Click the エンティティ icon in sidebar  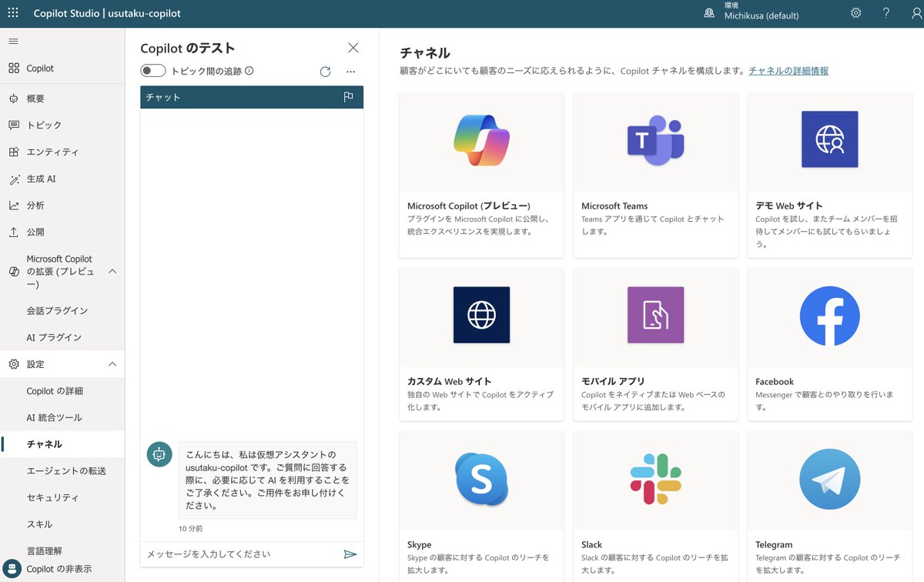(x=14, y=152)
